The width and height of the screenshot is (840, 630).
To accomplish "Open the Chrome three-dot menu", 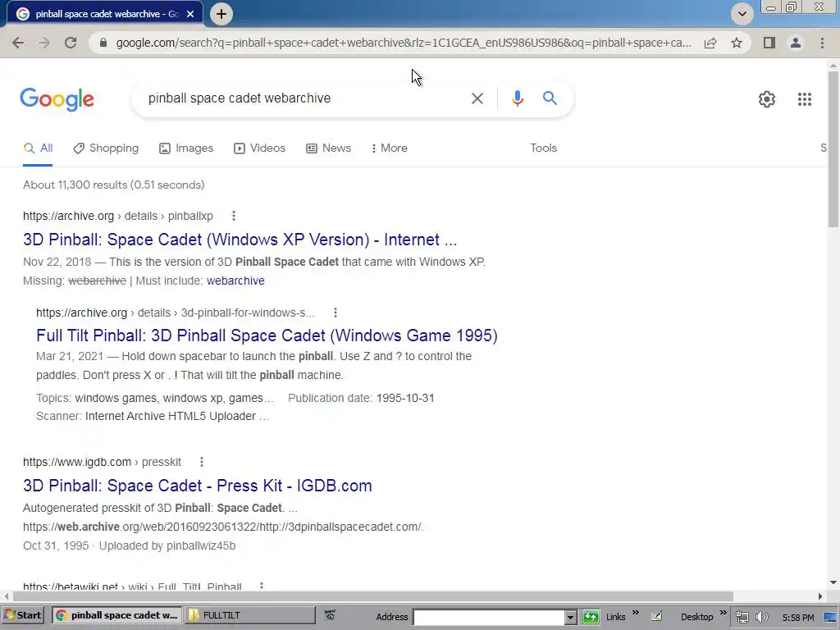I will point(822,43).
